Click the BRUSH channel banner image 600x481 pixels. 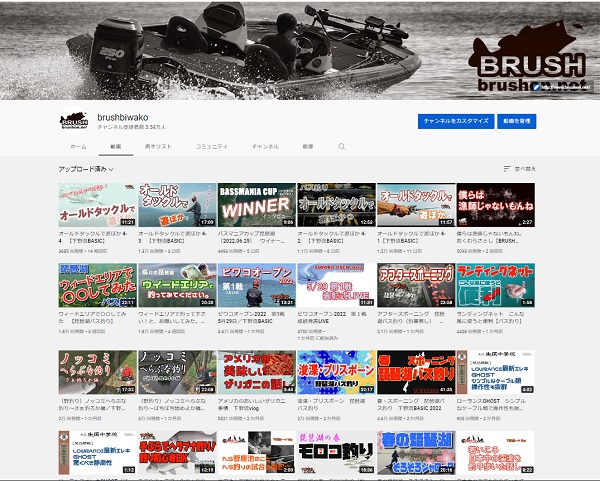[x=300, y=50]
